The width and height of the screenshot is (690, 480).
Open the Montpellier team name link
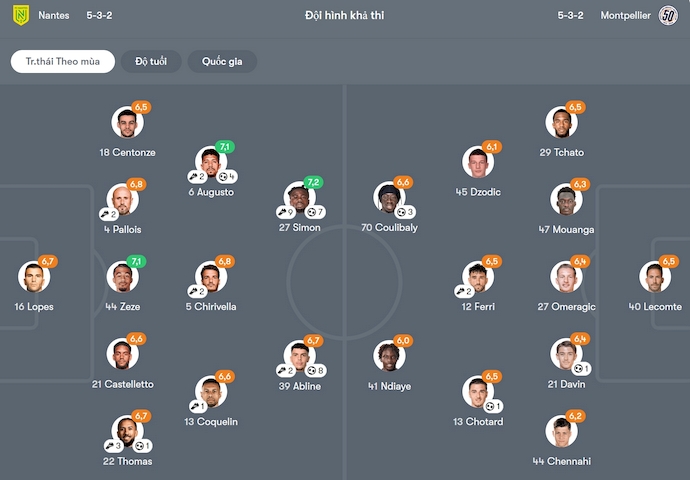(x=626, y=16)
